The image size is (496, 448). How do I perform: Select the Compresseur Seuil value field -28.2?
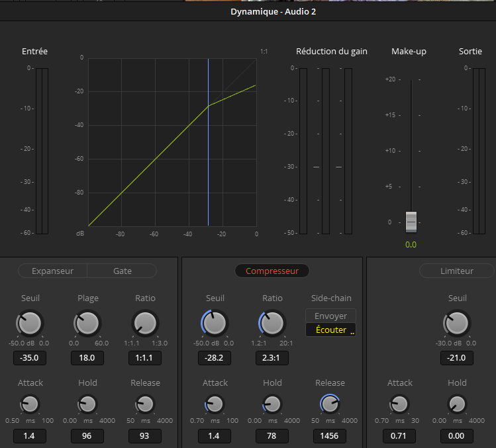[215, 358]
